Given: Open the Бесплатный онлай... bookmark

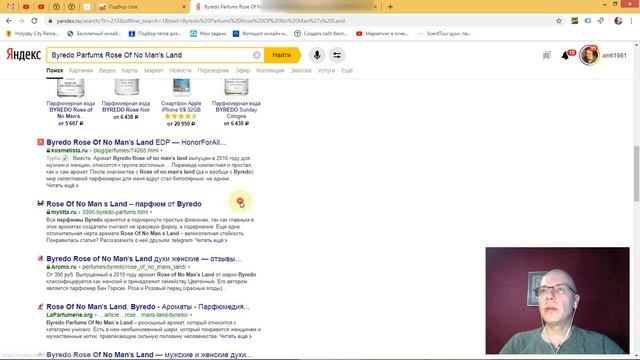Looking at the screenshot, I should click(94, 33).
